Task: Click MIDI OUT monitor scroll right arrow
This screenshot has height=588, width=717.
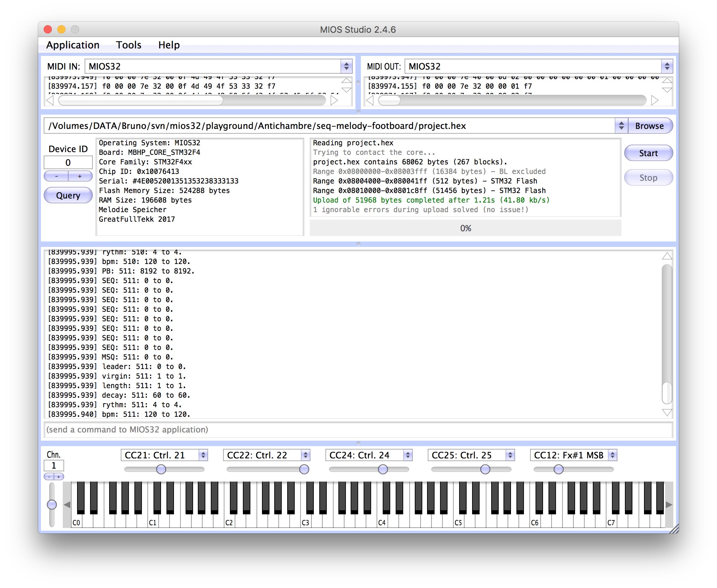Action: (655, 100)
